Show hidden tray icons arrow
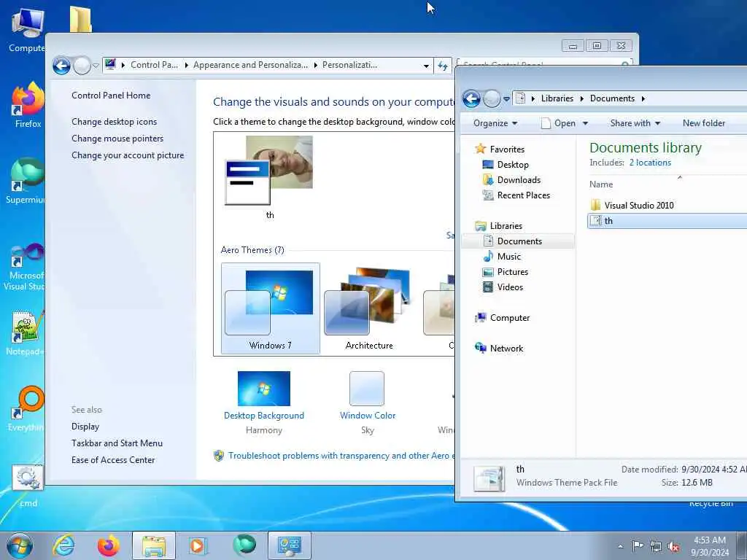The image size is (747, 560). click(620, 546)
